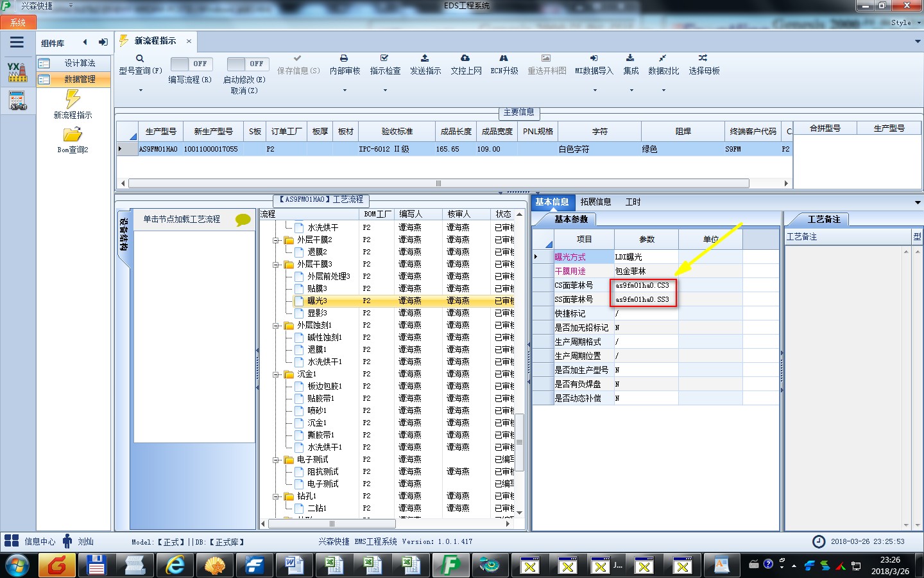Select the 工艺备注 tab
924x578 pixels.
pyautogui.click(x=824, y=220)
